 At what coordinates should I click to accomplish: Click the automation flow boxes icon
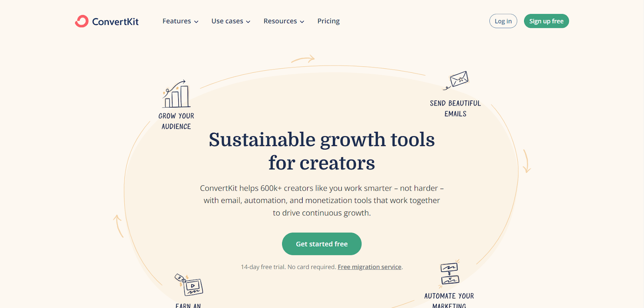[x=449, y=273]
